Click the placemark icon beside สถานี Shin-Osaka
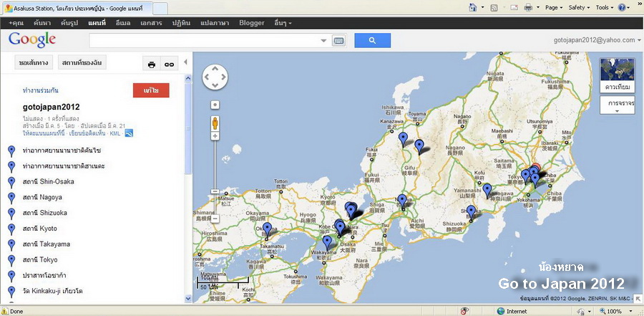This screenshot has width=644, height=316. pos(11,182)
